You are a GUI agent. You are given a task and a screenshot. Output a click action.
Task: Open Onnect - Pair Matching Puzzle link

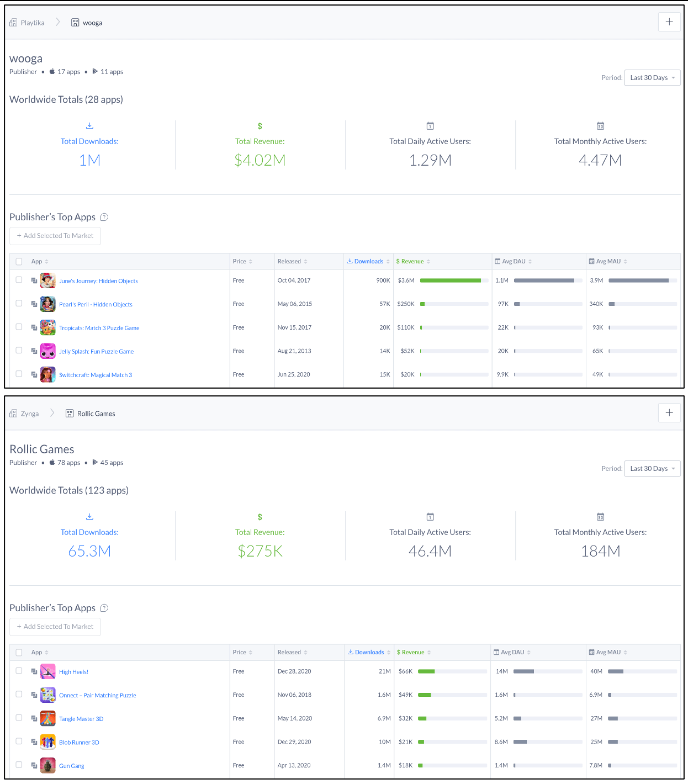(97, 696)
